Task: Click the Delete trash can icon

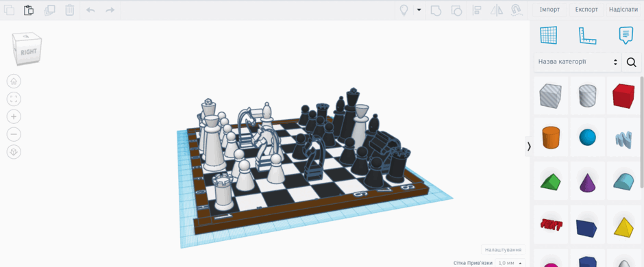Action: [70, 10]
